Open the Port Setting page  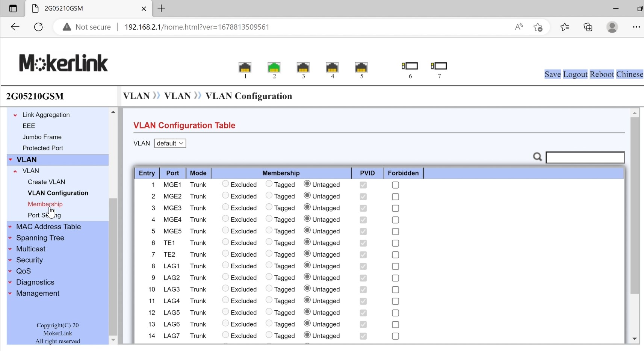[x=44, y=215]
